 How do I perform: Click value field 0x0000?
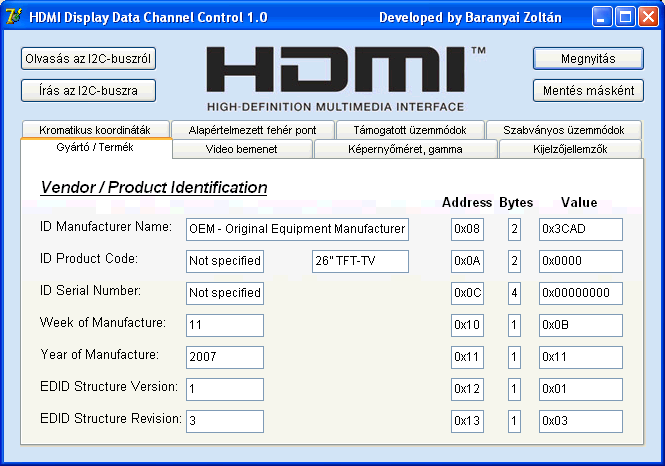point(581,261)
